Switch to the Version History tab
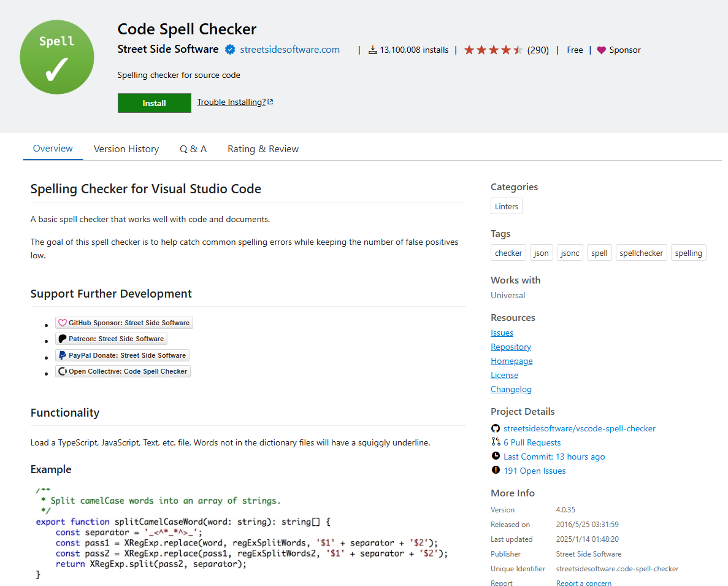Image resolution: width=728 pixels, height=586 pixels. [x=126, y=149]
